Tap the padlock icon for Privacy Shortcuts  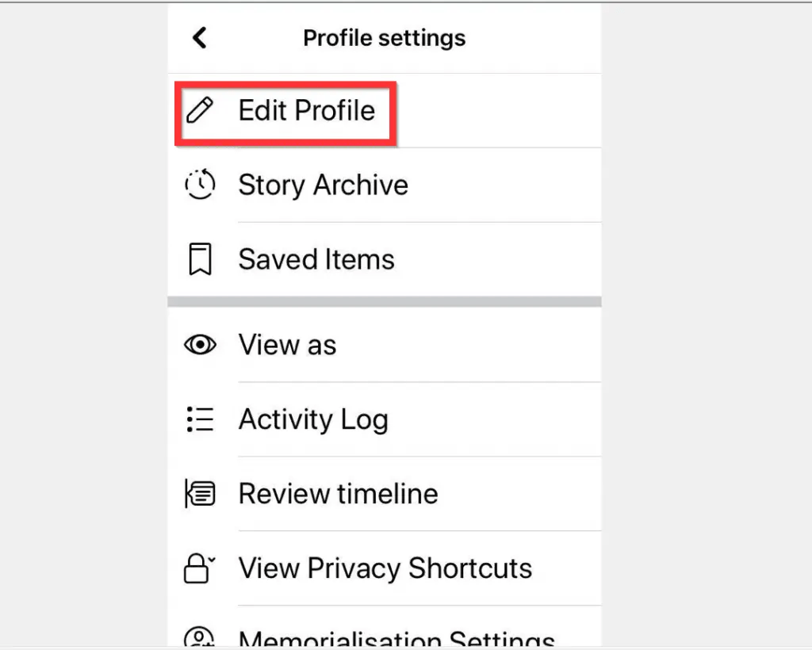(200, 568)
